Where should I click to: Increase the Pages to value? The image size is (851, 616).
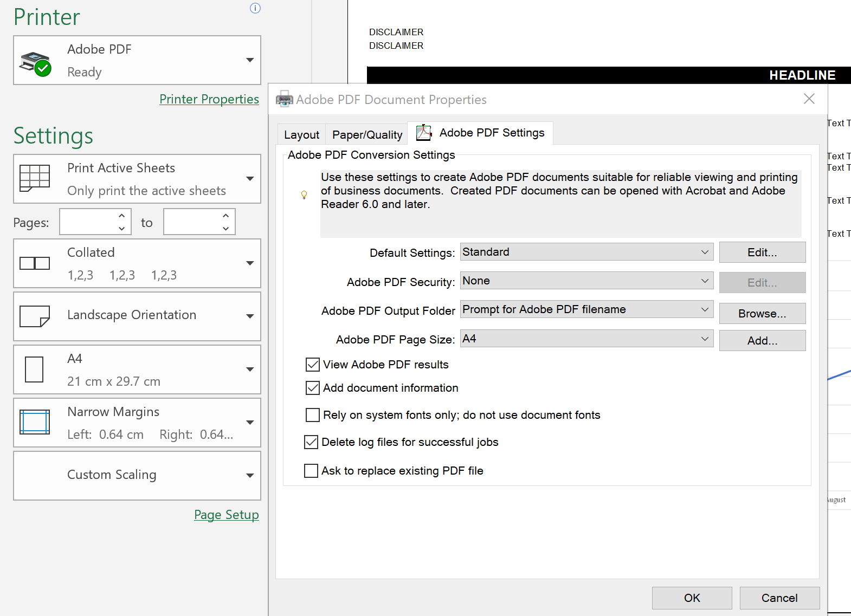click(226, 216)
